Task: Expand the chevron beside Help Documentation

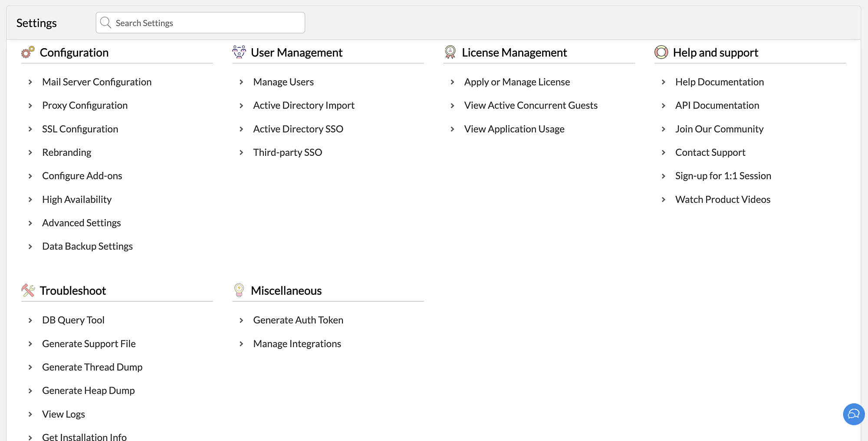Action: tap(663, 82)
